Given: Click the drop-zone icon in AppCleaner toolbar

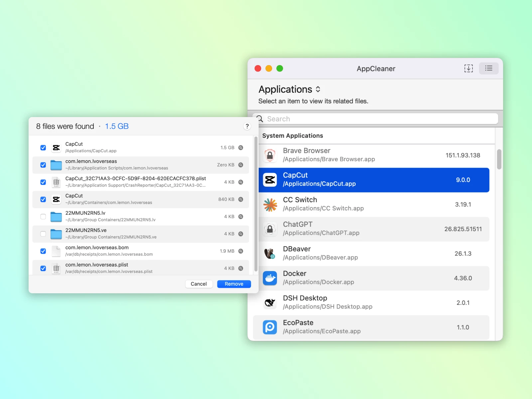Looking at the screenshot, I should [x=468, y=68].
